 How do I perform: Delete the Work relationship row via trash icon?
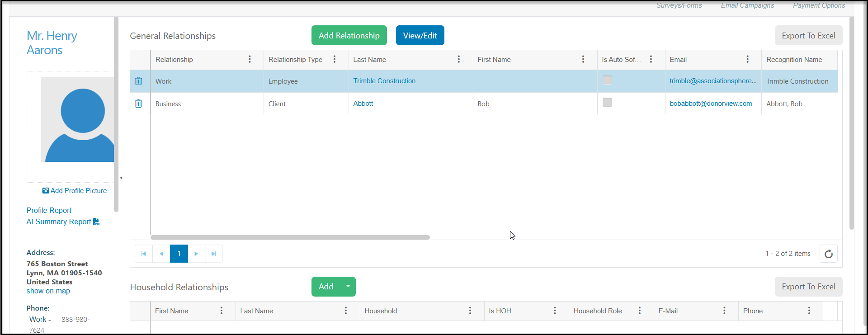point(138,81)
